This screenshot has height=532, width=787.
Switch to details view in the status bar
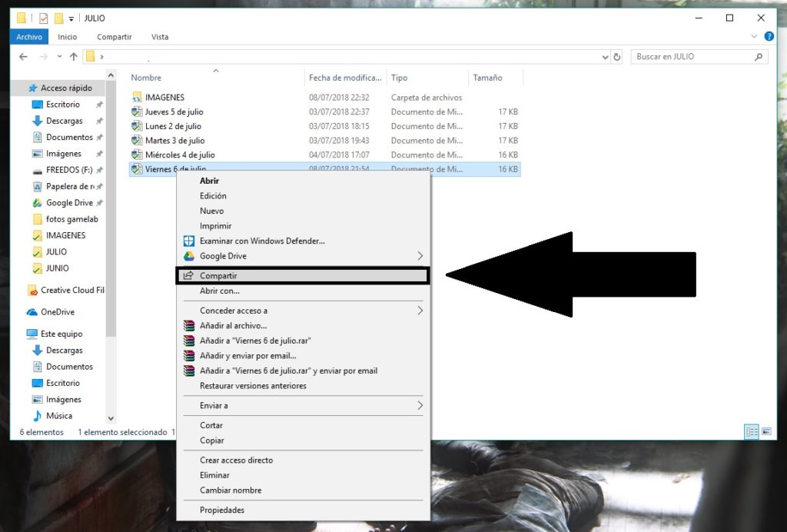pyautogui.click(x=751, y=431)
